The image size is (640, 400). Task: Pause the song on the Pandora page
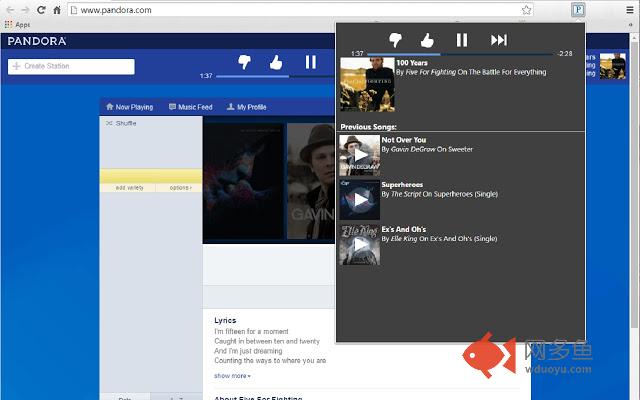[311, 62]
